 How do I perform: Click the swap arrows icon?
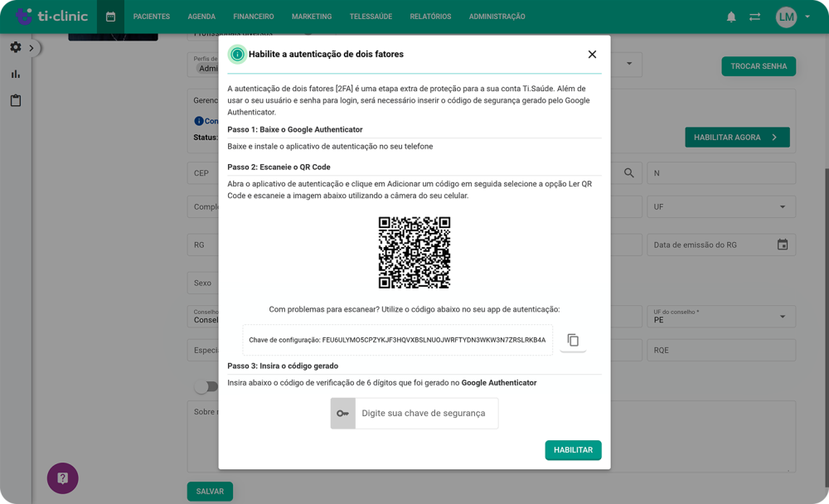pyautogui.click(x=754, y=17)
